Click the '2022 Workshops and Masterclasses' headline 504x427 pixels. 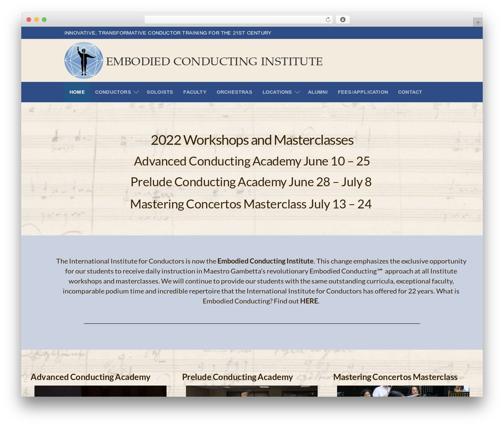[x=252, y=140]
